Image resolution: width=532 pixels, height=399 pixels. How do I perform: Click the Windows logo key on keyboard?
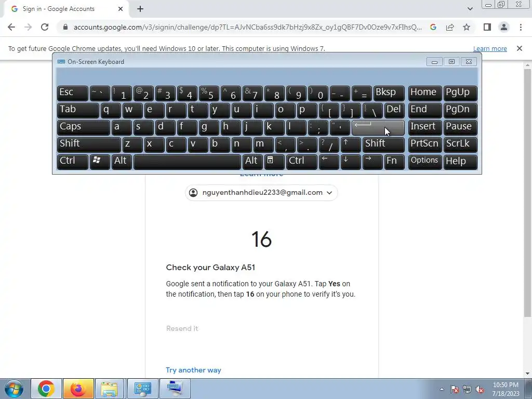point(99,162)
